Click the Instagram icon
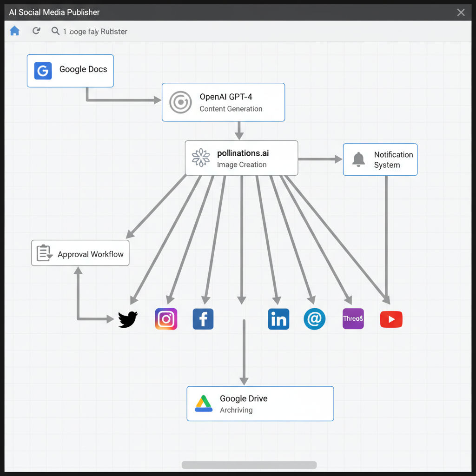476x476 pixels. 166,319
